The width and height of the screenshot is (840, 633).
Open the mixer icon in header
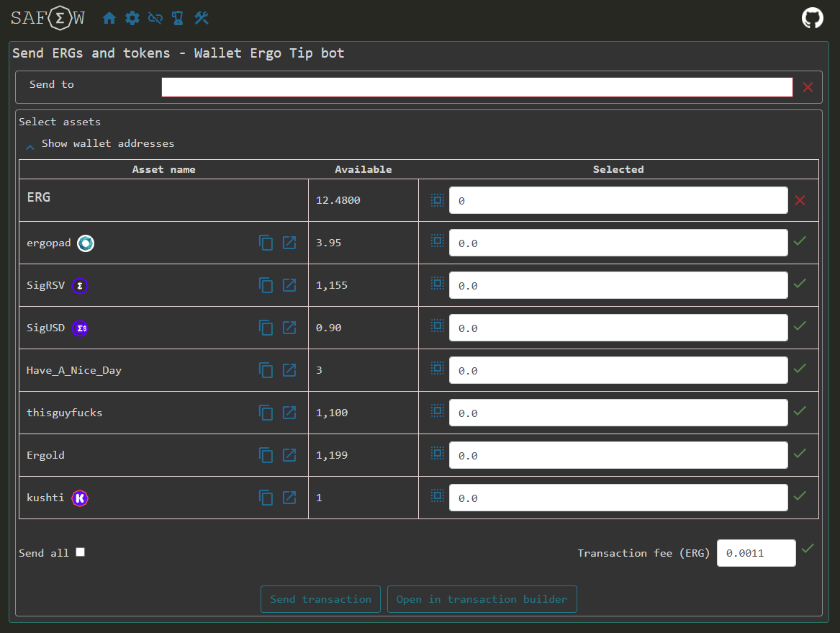pos(178,18)
